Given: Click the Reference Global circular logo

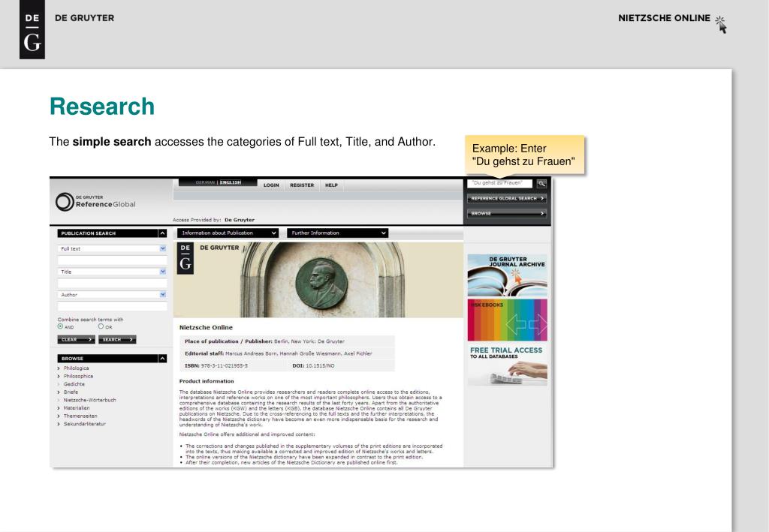Looking at the screenshot, I should click(65, 202).
